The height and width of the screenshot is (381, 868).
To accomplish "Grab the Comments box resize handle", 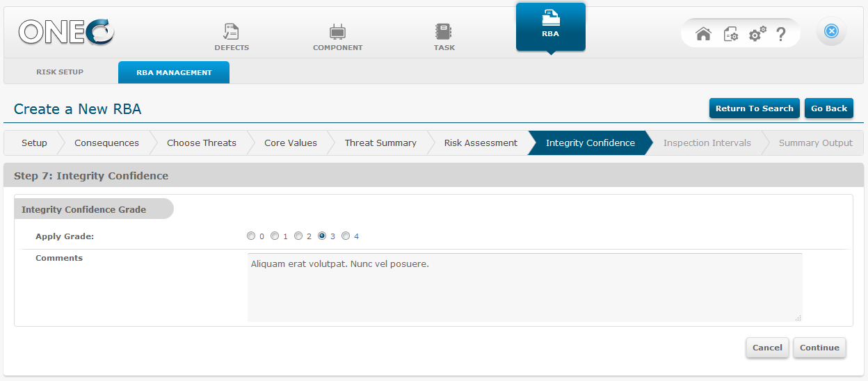I will (x=798, y=317).
